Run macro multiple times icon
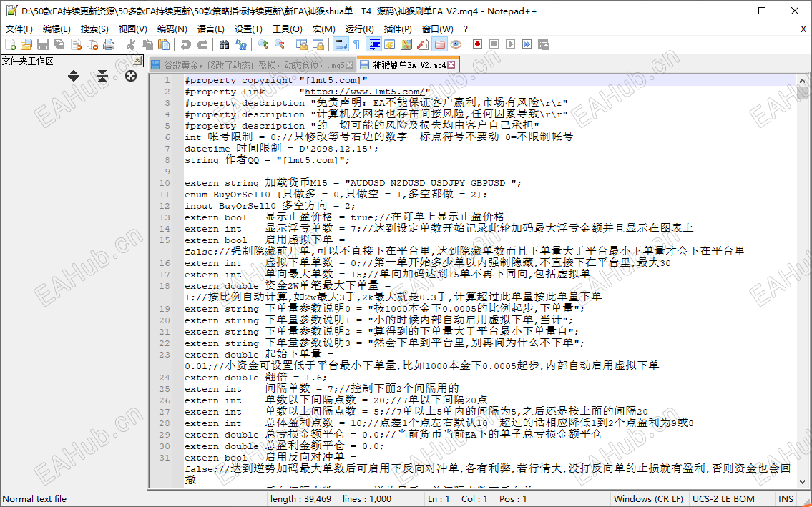812x507 pixels. pos(527,44)
